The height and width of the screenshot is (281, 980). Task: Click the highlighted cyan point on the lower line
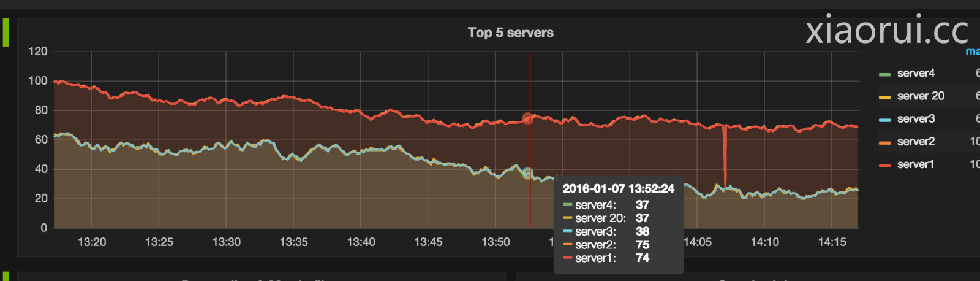(x=528, y=174)
